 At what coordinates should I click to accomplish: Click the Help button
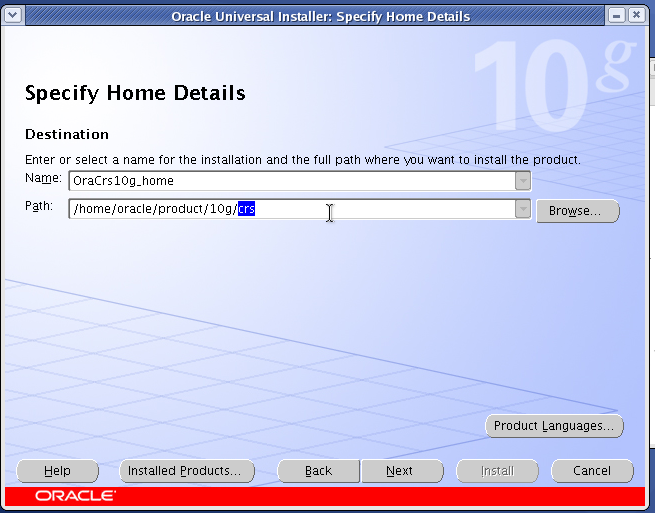57,471
